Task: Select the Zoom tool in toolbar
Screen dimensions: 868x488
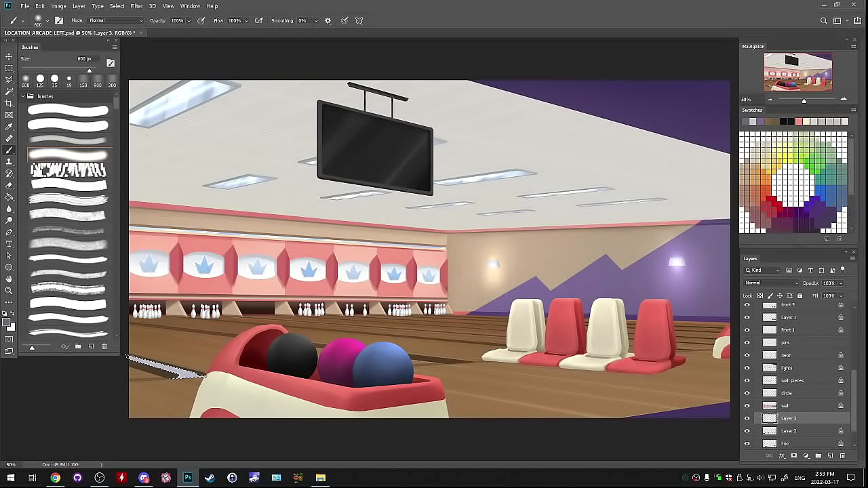Action: [9, 291]
